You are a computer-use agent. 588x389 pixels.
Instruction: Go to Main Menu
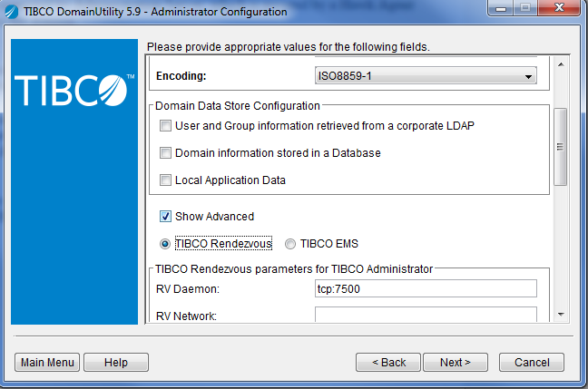[47, 363]
